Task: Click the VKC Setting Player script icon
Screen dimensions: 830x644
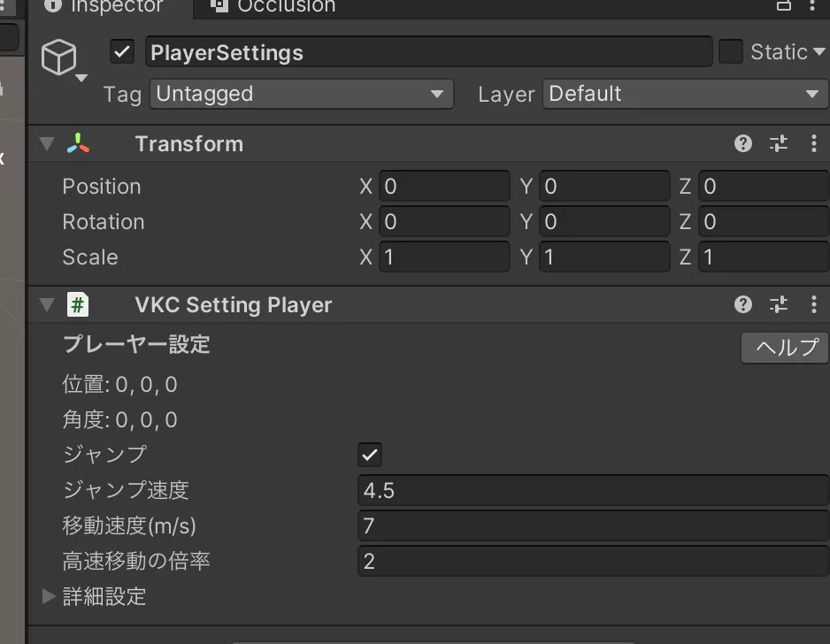Action: click(x=78, y=305)
